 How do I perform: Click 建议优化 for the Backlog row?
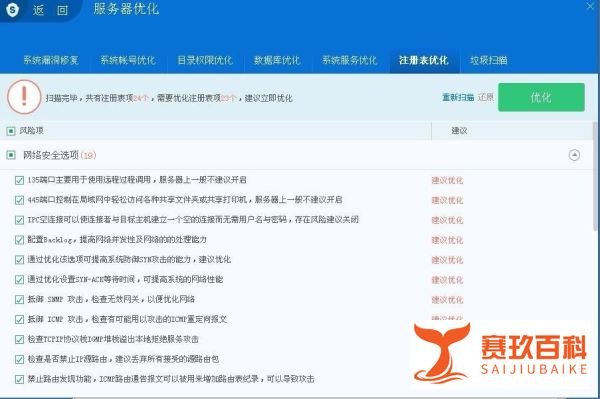pos(447,240)
